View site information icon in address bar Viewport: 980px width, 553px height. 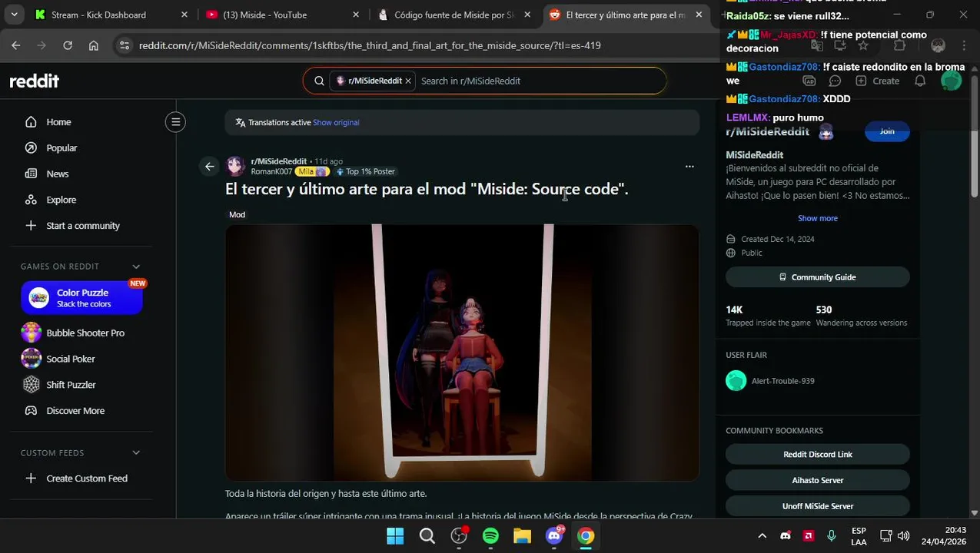(125, 45)
